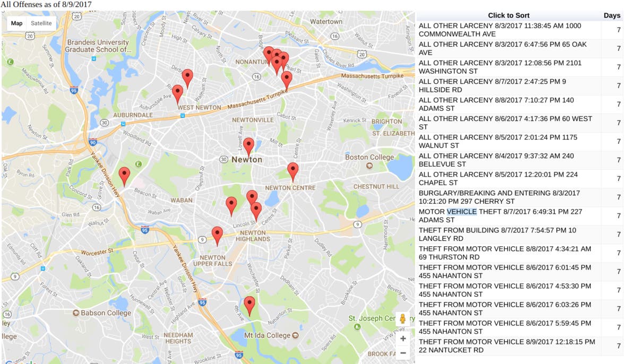Screen dimensions: 637x364
Task: Switch to Satellite map view
Action: 41,23
